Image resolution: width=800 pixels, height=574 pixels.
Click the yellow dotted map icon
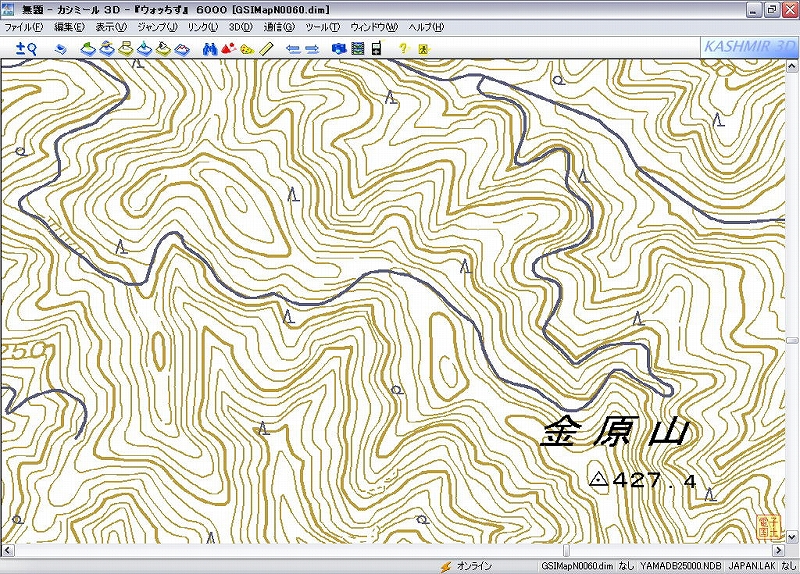pyautogui.click(x=247, y=49)
